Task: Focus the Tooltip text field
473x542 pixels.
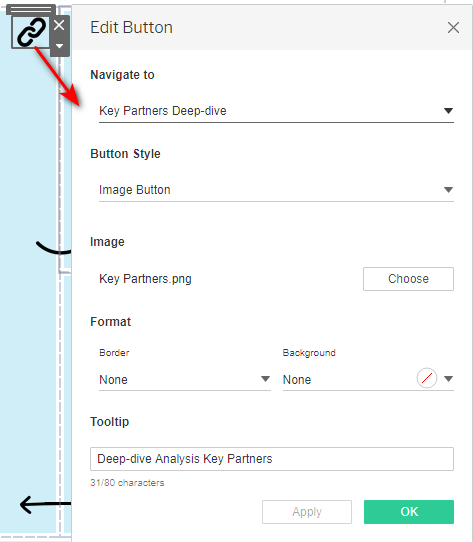Action: coord(272,459)
